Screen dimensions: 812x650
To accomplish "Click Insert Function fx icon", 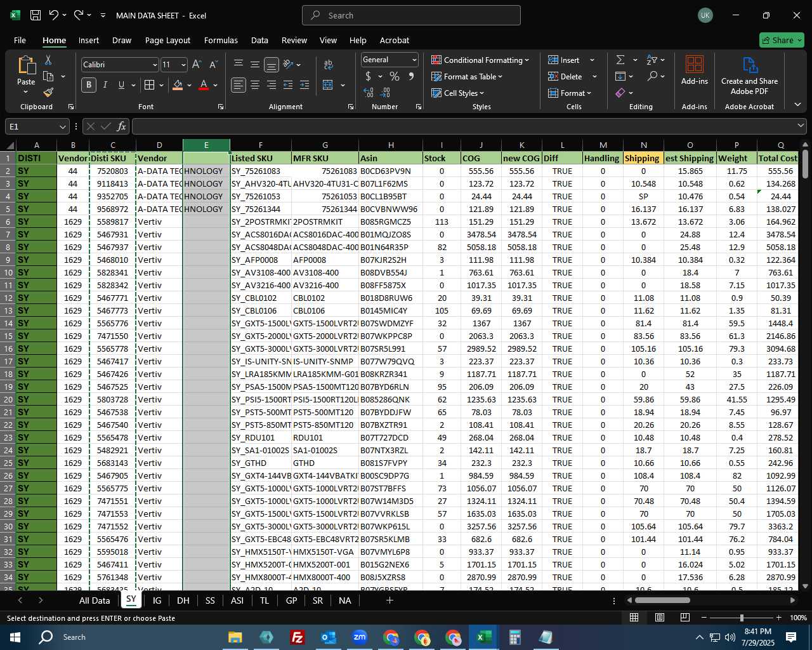I will click(x=121, y=126).
